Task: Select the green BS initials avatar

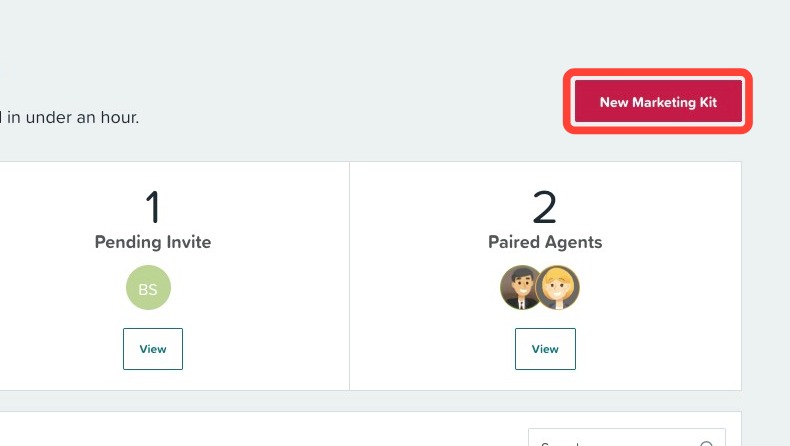Action: tap(148, 288)
